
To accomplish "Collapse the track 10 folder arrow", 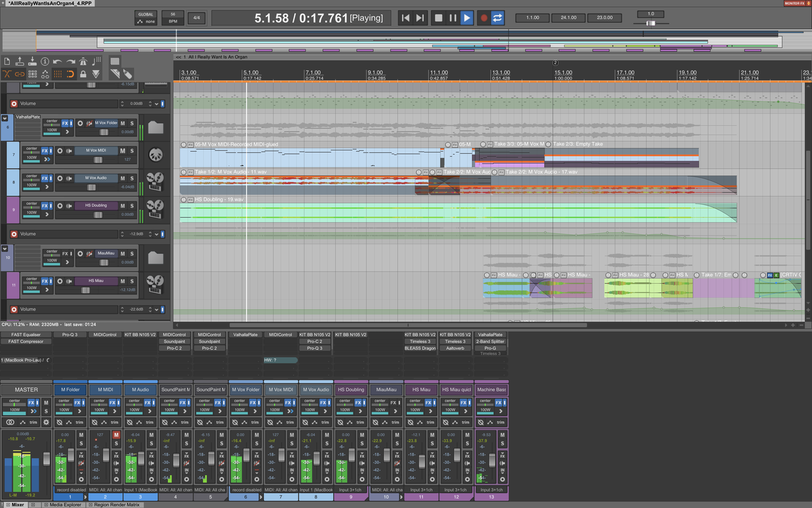I will pos(5,248).
